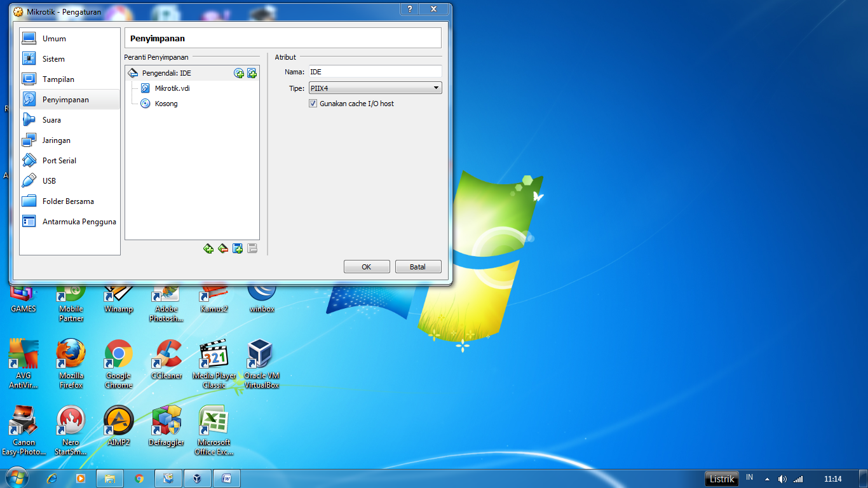Open the Folder Bersama settings category
Image resolution: width=868 pixels, height=488 pixels.
[x=70, y=201]
